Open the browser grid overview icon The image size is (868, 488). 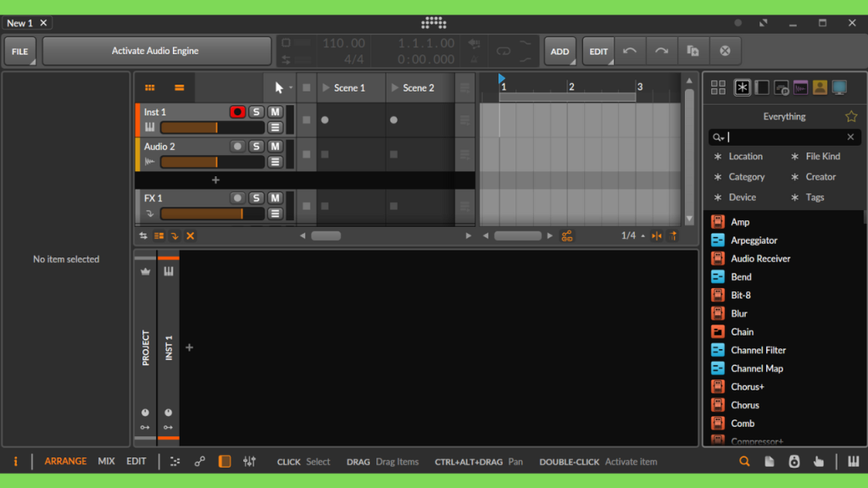[718, 87]
